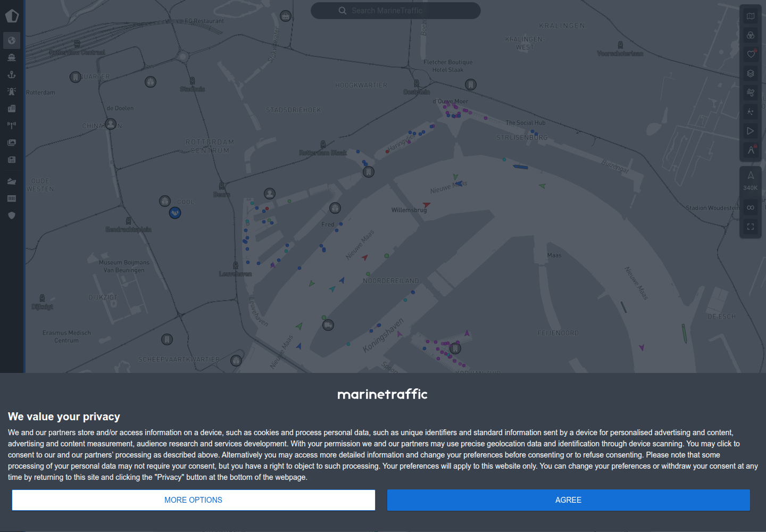Click the d'Ouwe Moer map label

451,101
